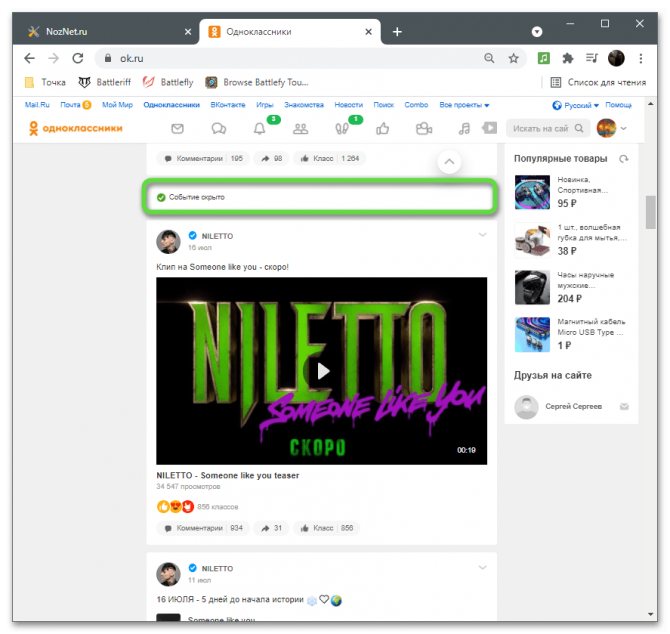Open the Игры link
This screenshot has height=634, width=670.
click(264, 105)
